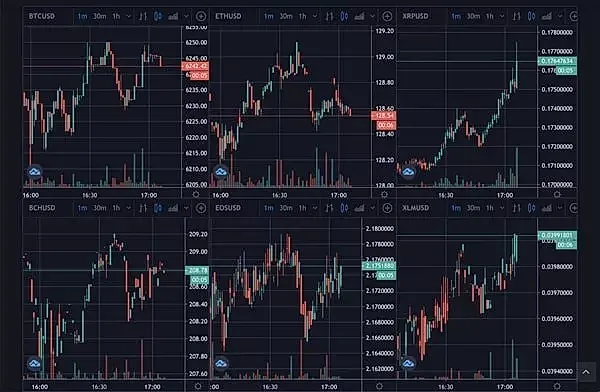Click the 16:30 label under BTCUSD chart
600x392 pixels.
click(x=90, y=195)
